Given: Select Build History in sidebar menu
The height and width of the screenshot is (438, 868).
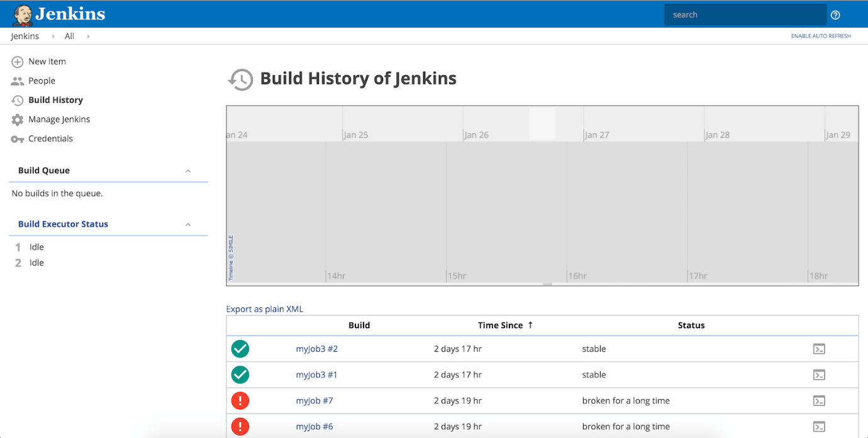Looking at the screenshot, I should pyautogui.click(x=55, y=100).
